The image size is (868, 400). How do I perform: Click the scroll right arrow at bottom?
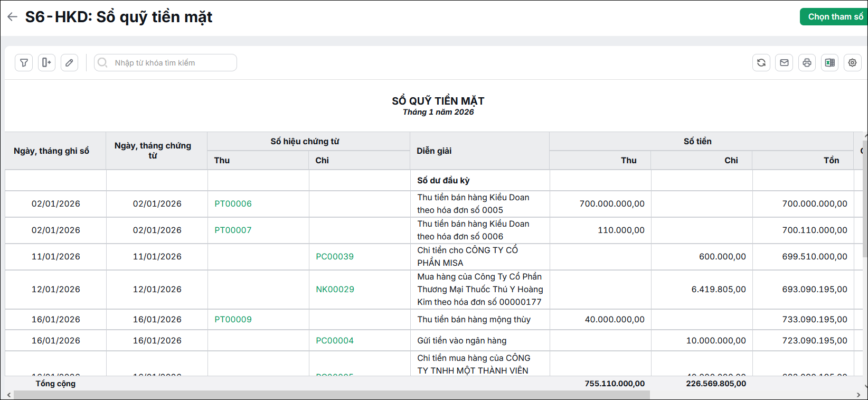(858, 395)
